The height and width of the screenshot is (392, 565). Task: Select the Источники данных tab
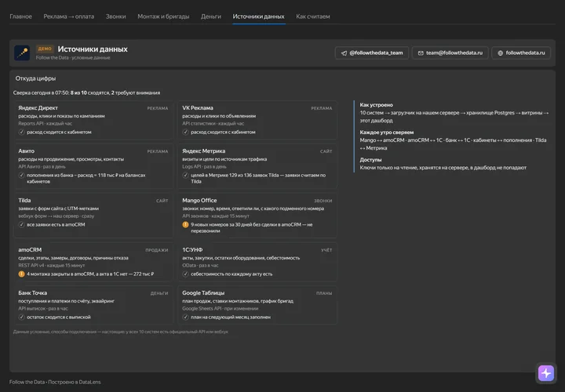[258, 16]
